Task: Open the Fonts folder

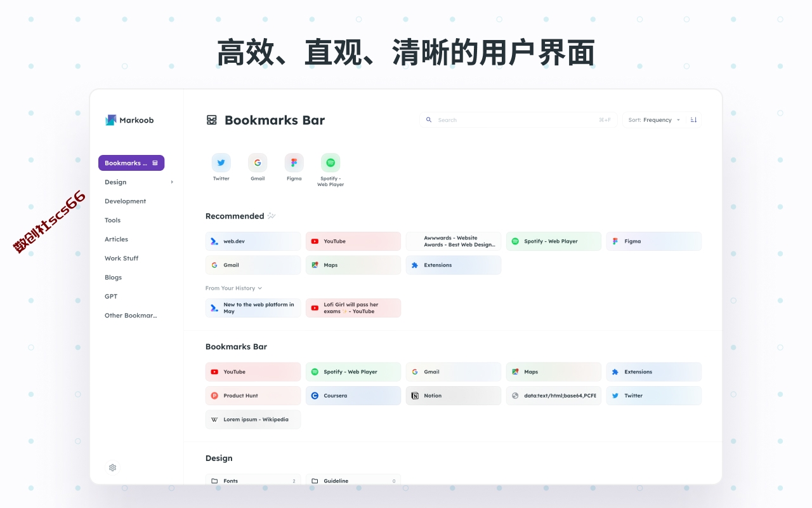Action: (x=253, y=480)
